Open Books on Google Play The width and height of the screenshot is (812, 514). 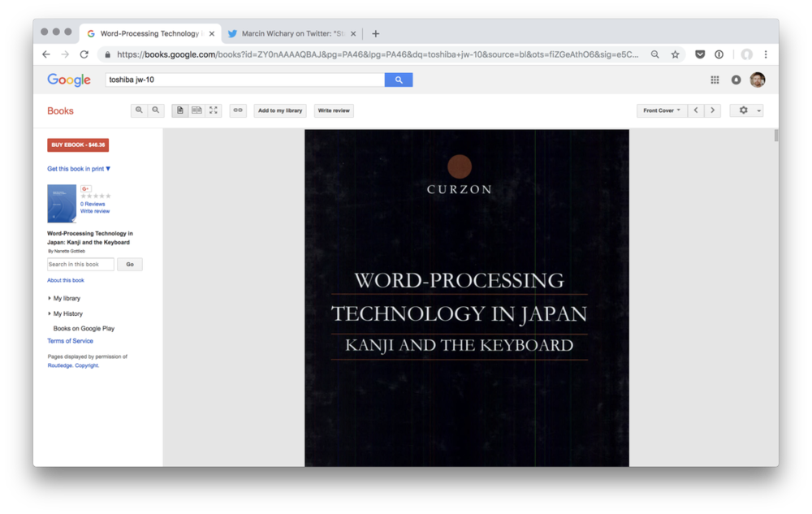pyautogui.click(x=84, y=328)
